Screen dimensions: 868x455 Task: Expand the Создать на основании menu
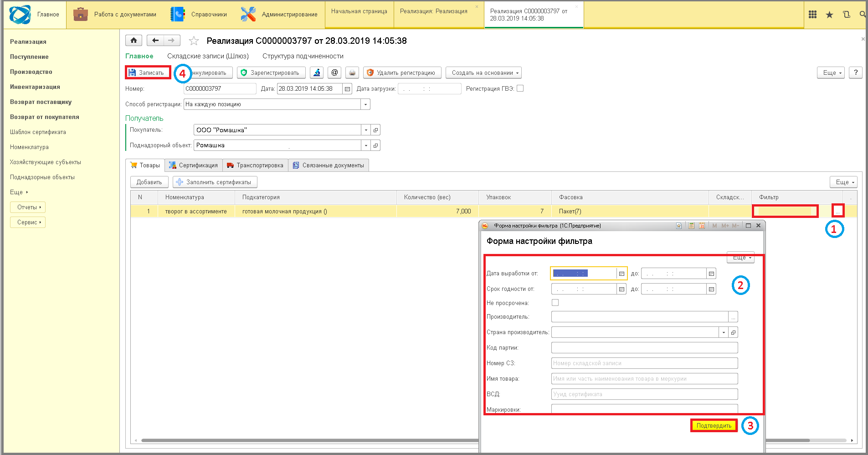tap(483, 72)
